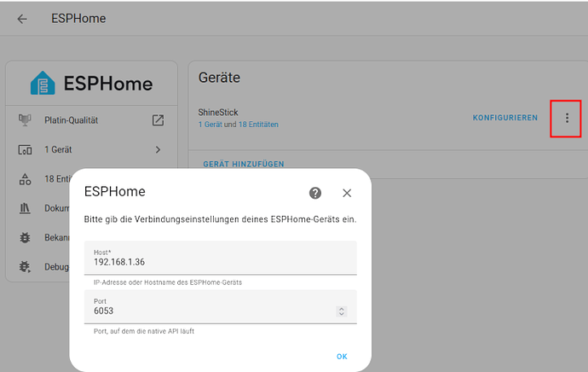
Task: Select the Platin-Qualität row
Action: click(x=91, y=120)
